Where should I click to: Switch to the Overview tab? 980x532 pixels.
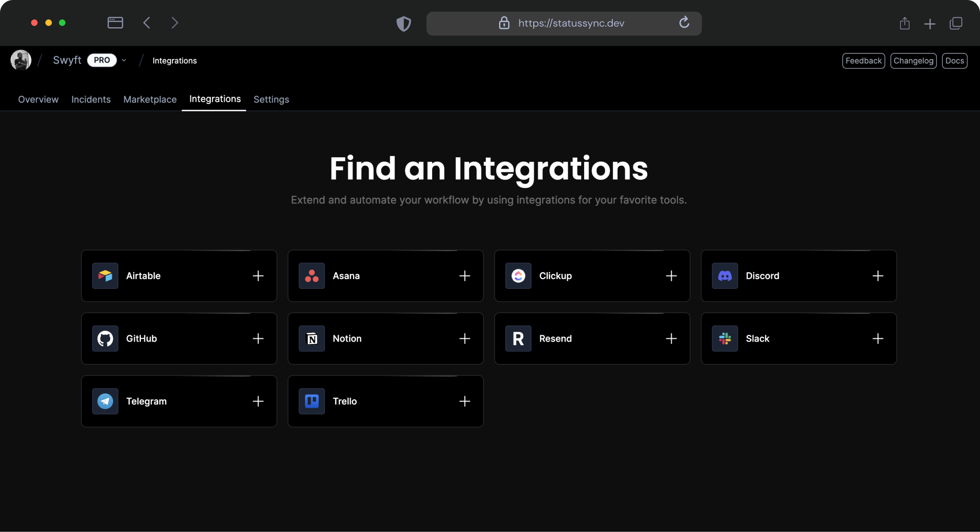tap(38, 99)
